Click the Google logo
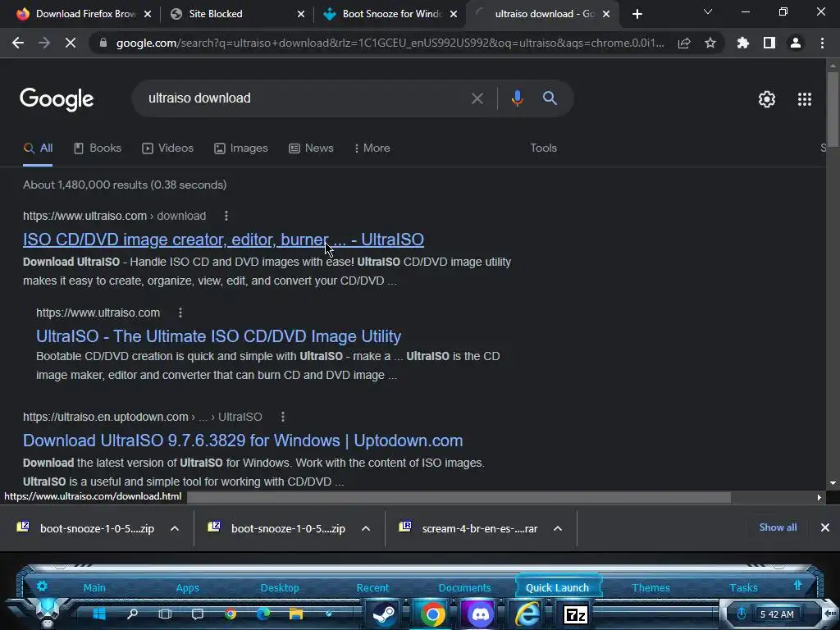840x630 pixels. tap(57, 99)
